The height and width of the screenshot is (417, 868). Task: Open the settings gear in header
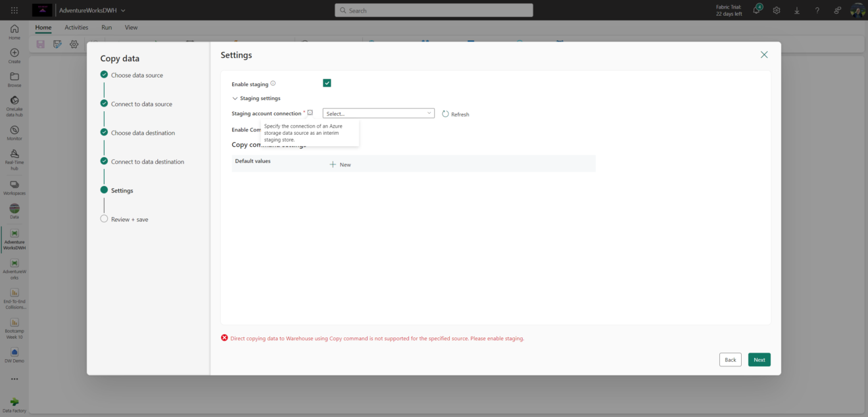[777, 11]
